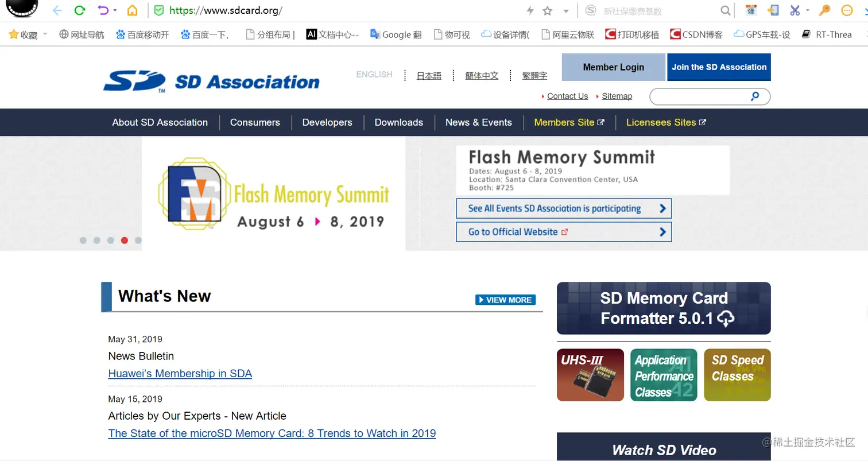Select the active red carousel dot
The image size is (868, 461).
tap(125, 241)
